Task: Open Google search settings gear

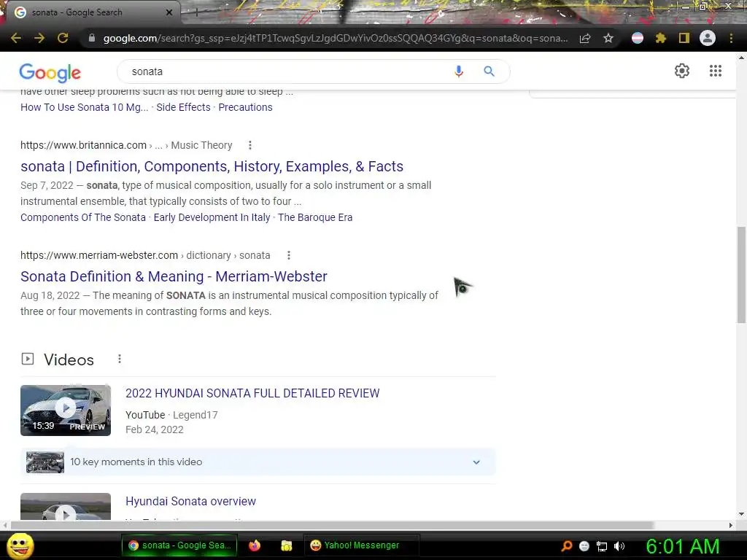Action: (682, 71)
